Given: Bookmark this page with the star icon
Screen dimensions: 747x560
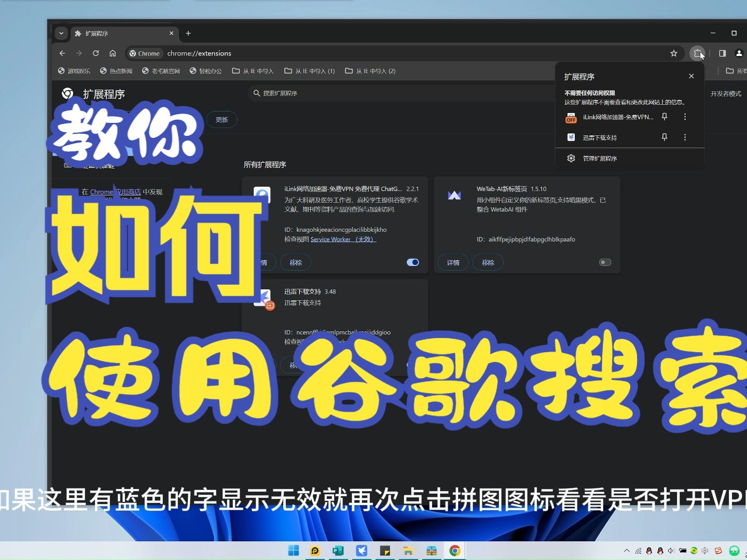Looking at the screenshot, I should (674, 53).
